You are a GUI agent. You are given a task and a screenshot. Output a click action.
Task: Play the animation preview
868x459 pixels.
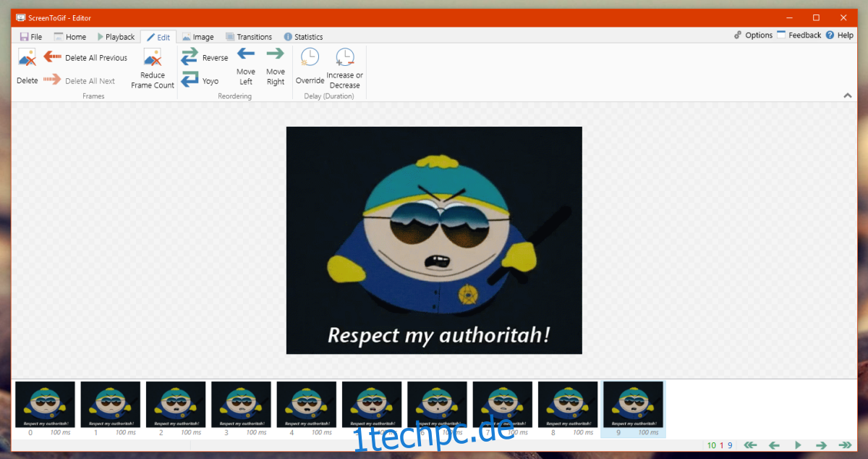(798, 445)
